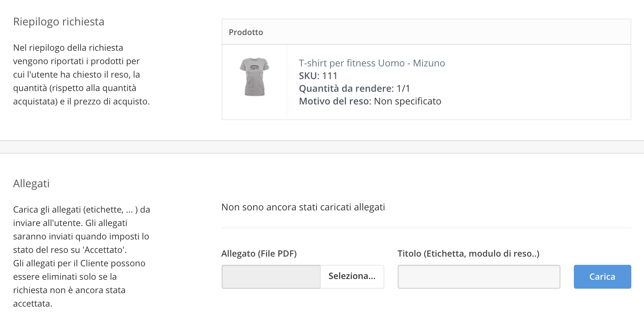Click the separator line above upload form
This screenshot has width=644, height=323.
click(426, 228)
